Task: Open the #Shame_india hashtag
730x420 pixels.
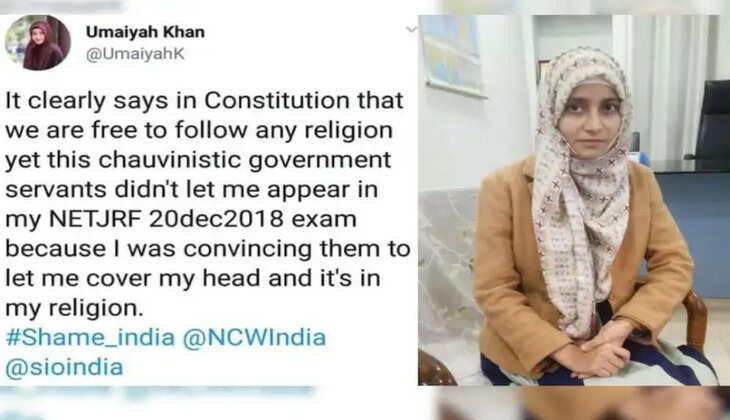Action: point(90,338)
